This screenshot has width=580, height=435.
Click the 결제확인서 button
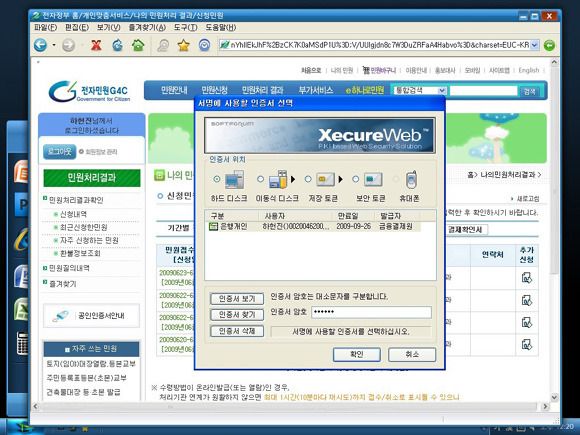[466, 229]
